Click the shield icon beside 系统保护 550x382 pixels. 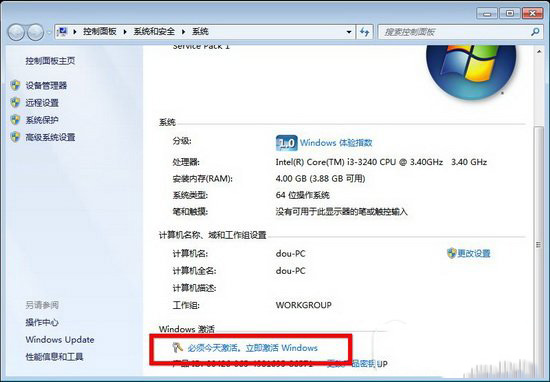[x=15, y=120]
